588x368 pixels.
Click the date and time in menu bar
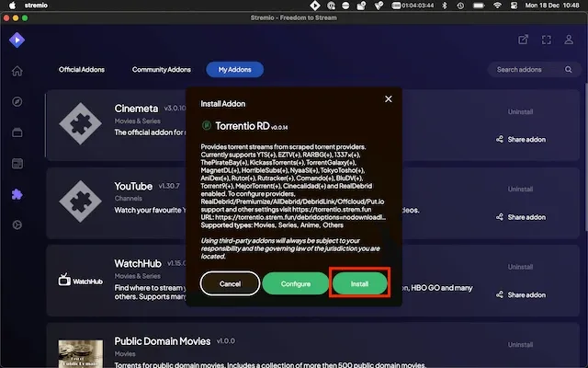pos(552,6)
